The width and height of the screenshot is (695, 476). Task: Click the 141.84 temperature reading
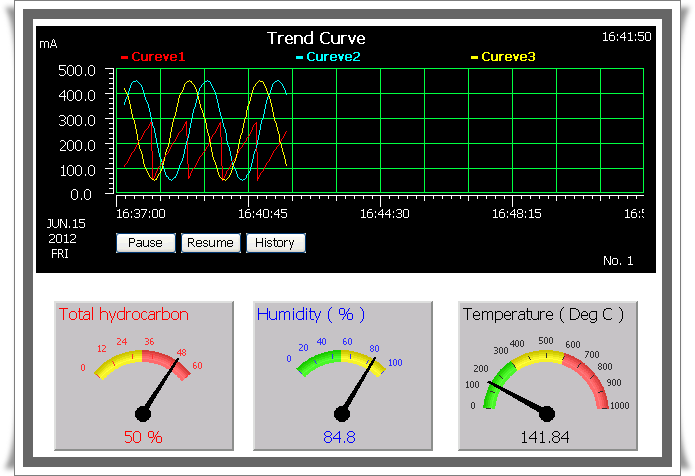point(544,437)
